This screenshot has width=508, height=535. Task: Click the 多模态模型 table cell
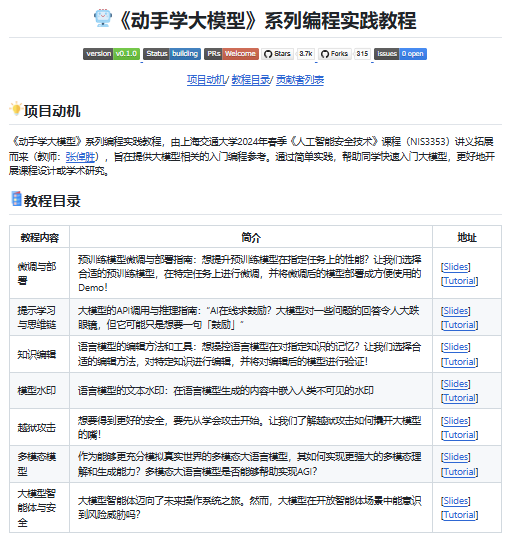(40, 464)
